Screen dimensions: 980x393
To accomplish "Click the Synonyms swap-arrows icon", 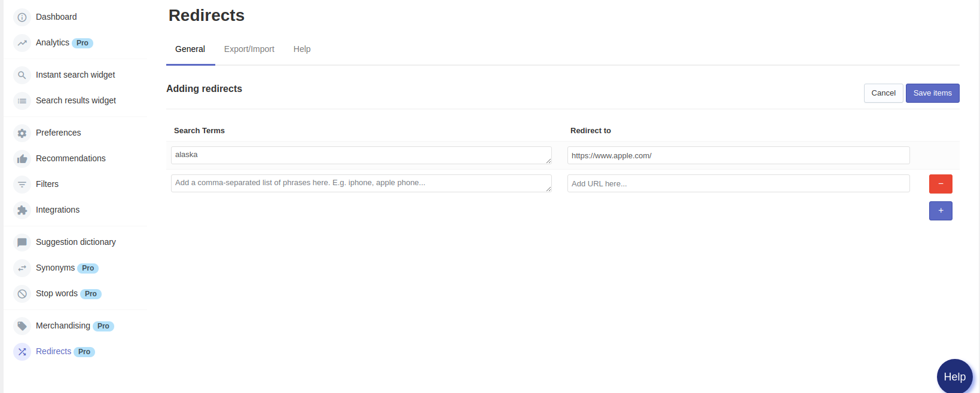I will (x=22, y=268).
